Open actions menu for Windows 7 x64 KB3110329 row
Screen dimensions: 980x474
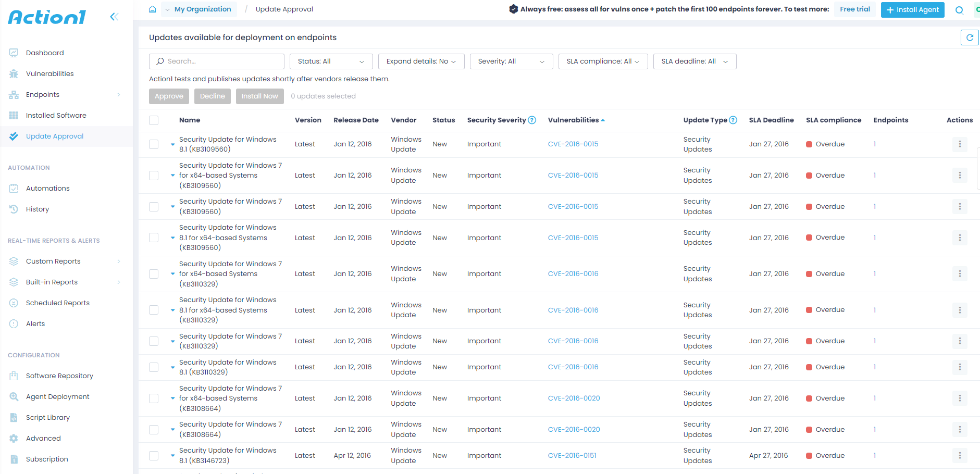(960, 274)
